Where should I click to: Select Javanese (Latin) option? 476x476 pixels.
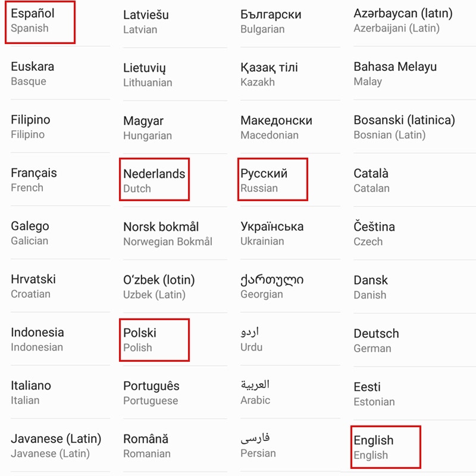pyautogui.click(x=60, y=445)
